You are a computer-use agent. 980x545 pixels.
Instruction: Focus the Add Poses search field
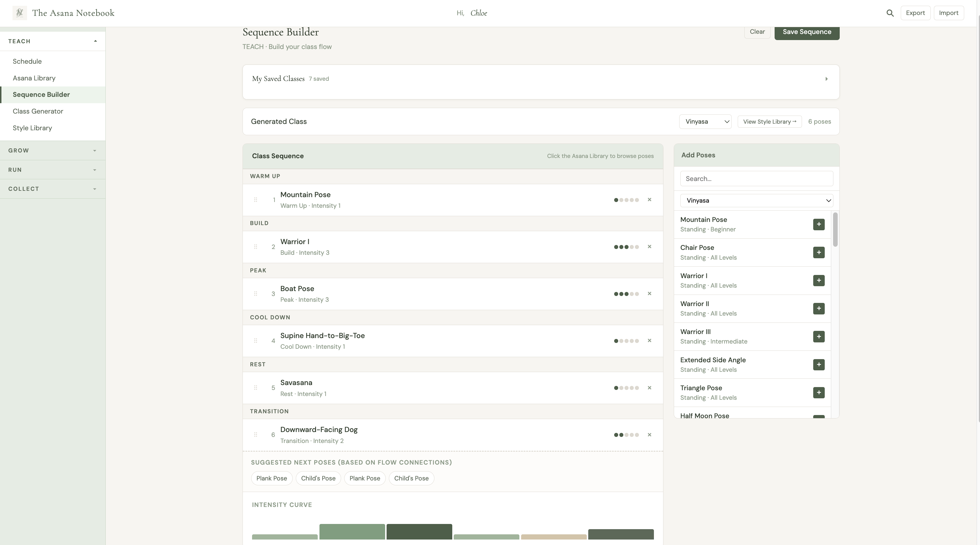(756, 178)
